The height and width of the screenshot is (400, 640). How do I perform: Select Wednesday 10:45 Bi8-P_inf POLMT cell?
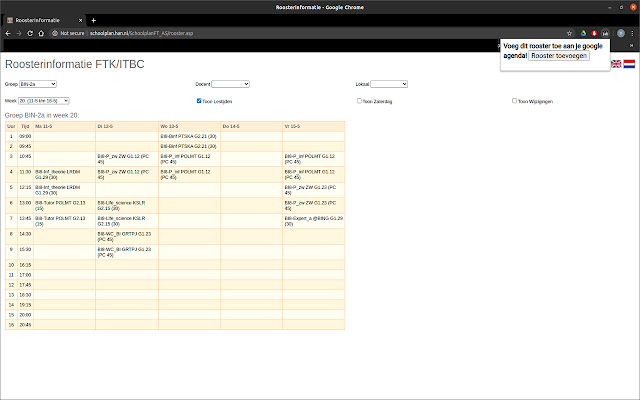click(190, 159)
